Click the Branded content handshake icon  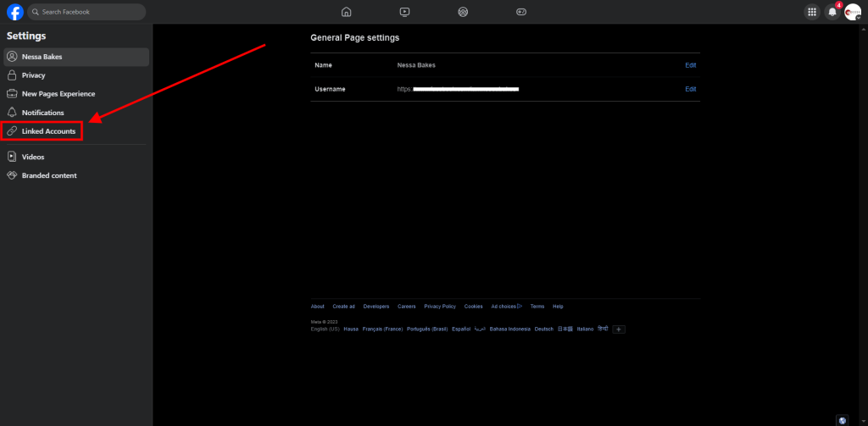click(12, 175)
